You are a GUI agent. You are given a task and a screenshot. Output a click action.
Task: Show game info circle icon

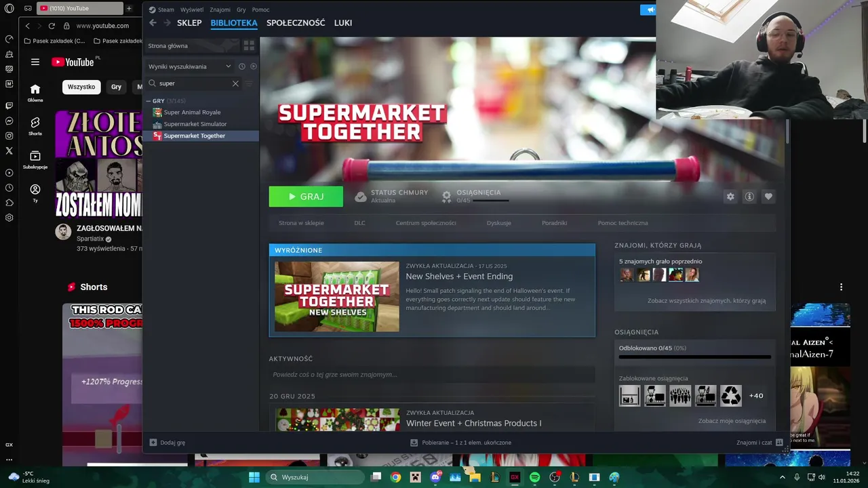[x=749, y=197]
